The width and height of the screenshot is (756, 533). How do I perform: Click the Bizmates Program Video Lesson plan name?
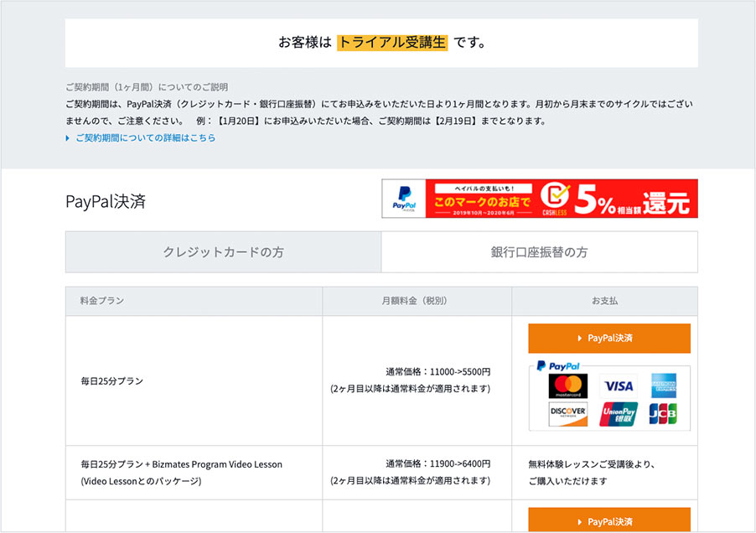click(182, 464)
